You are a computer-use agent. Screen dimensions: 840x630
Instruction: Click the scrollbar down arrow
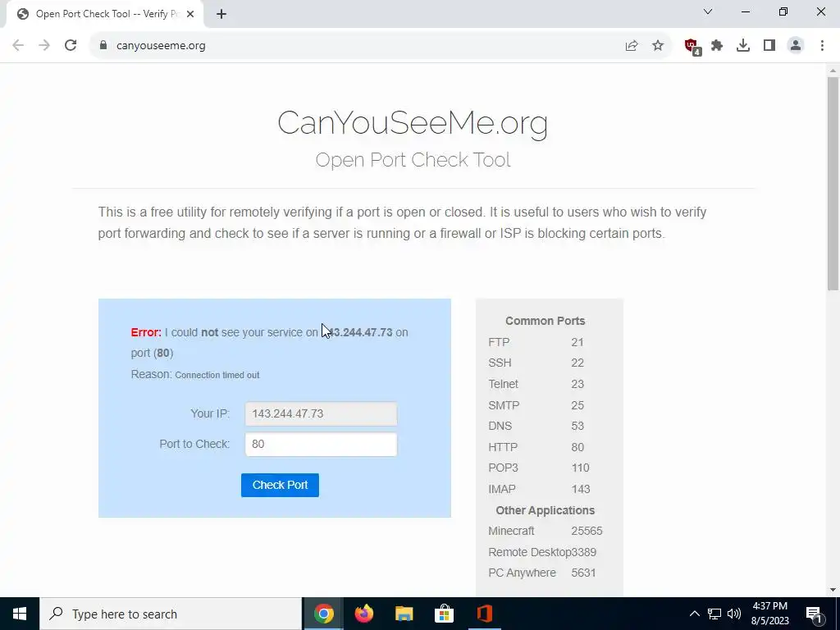tap(833, 590)
